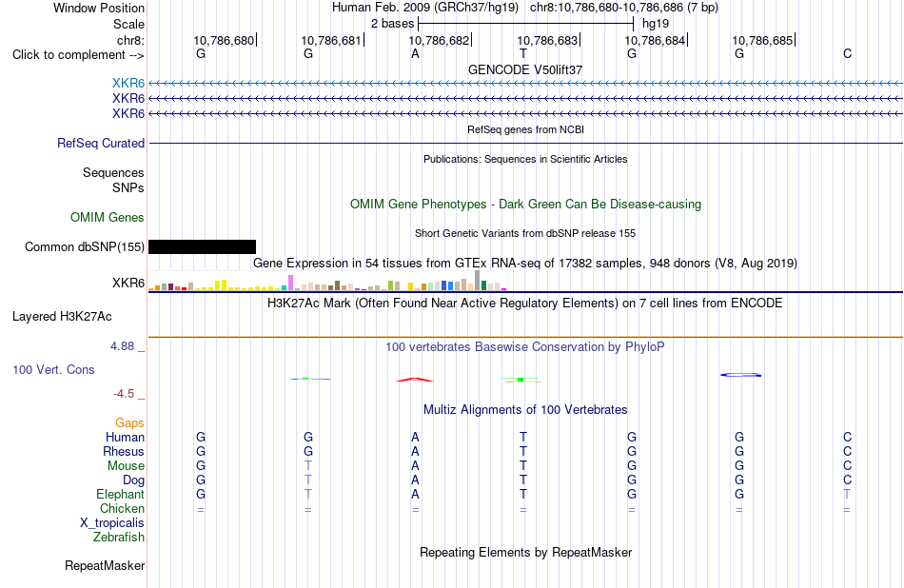
Task: Select the X_tropicalis alignment row label
Action: tap(112, 523)
